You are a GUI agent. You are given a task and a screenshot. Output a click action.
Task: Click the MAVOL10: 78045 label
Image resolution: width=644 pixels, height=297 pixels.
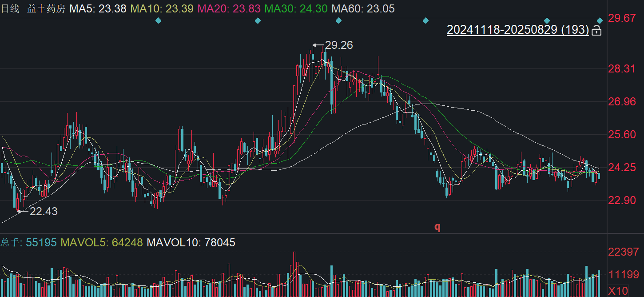(191, 242)
